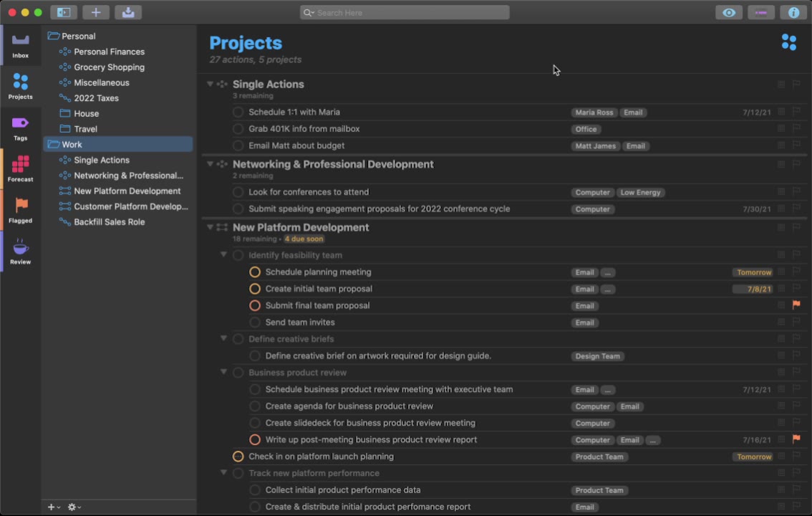Open the Tags perspective
The height and width of the screenshot is (516, 812).
click(20, 128)
